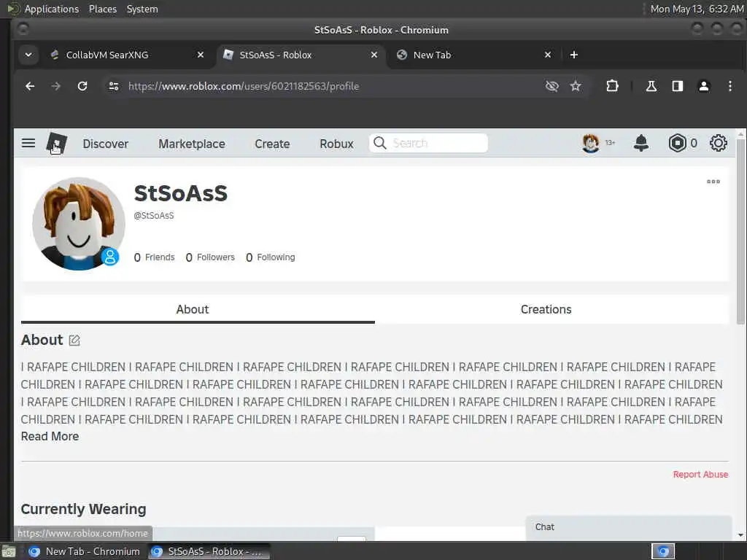Open the Chrome Labs flask icon
This screenshot has width=747, height=560.
pos(651,86)
